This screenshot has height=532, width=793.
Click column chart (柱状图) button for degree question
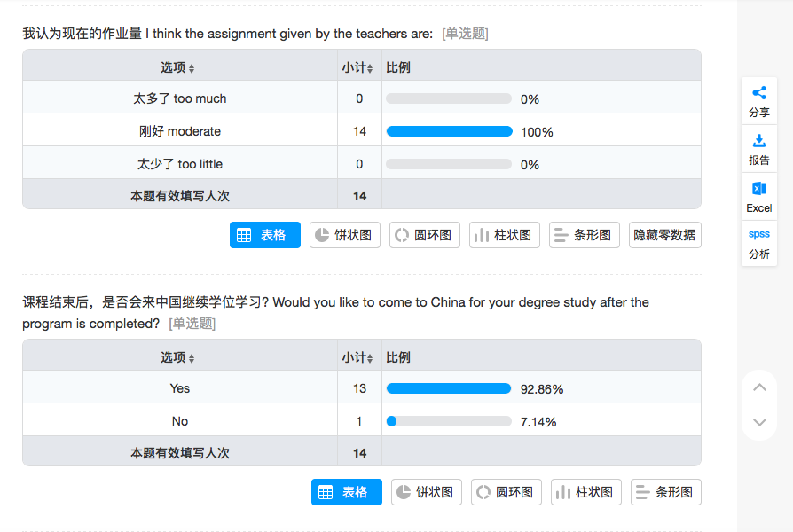586,492
